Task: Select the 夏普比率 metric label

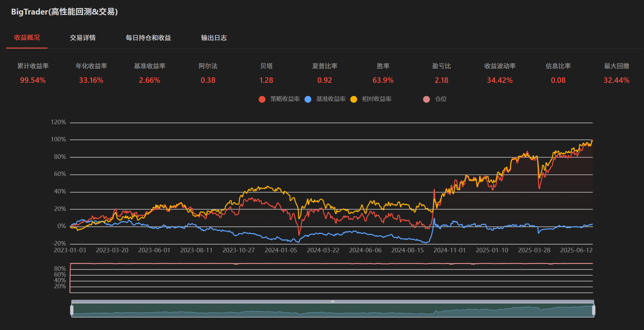Action: 324,66
